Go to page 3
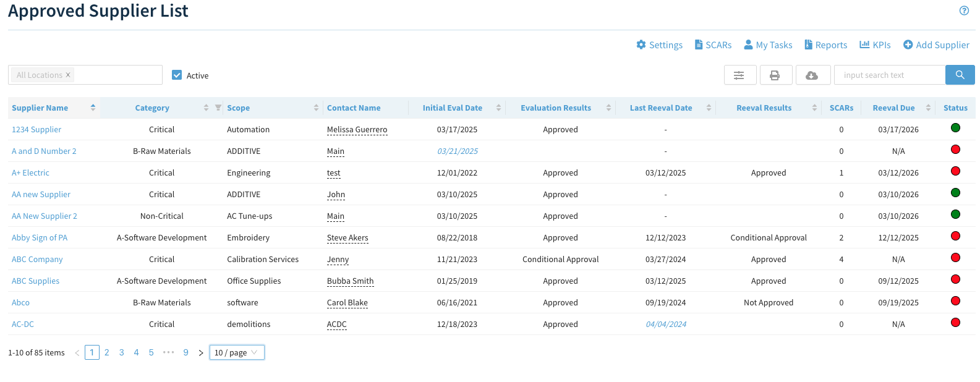The width and height of the screenshot is (980, 382). coord(122,352)
